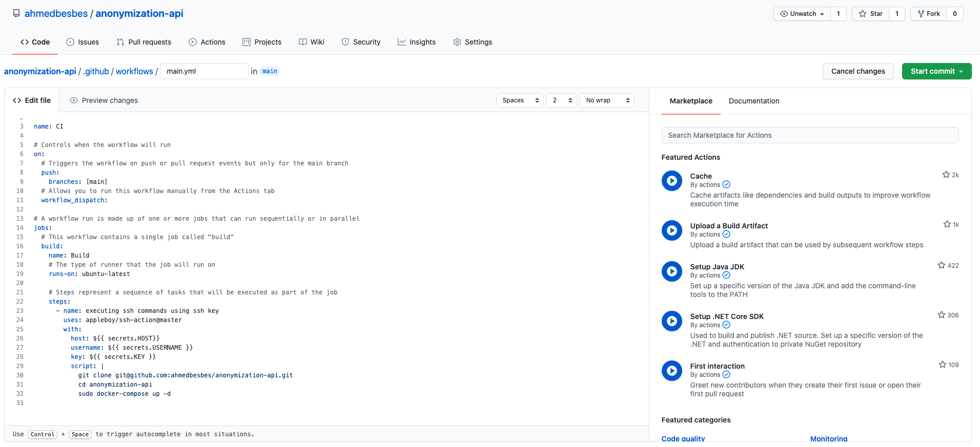Open the Wiki tab
Screen dimensions: 980x447
point(312,42)
